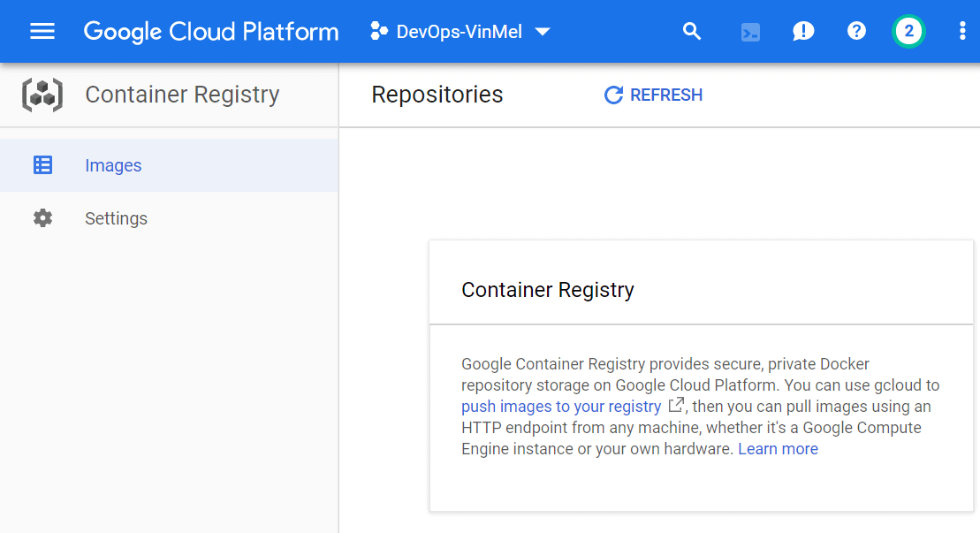Select Images in the left sidebar
Image resolution: width=980 pixels, height=533 pixels.
113,165
